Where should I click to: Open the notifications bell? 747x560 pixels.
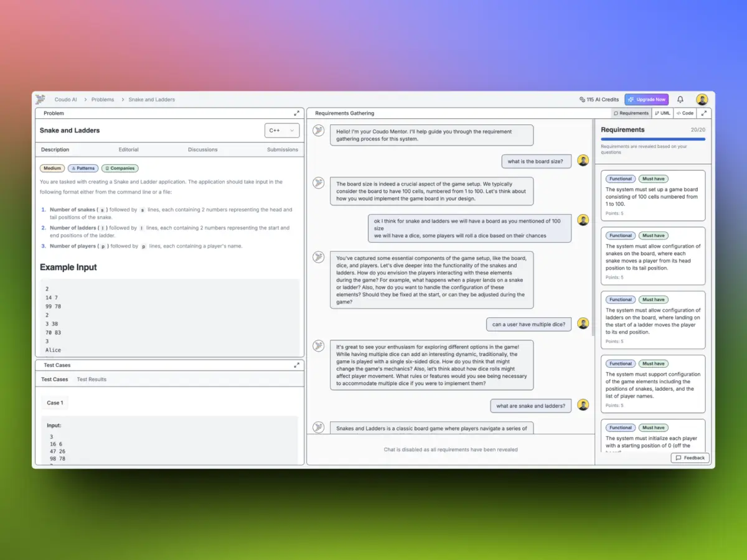(x=680, y=100)
